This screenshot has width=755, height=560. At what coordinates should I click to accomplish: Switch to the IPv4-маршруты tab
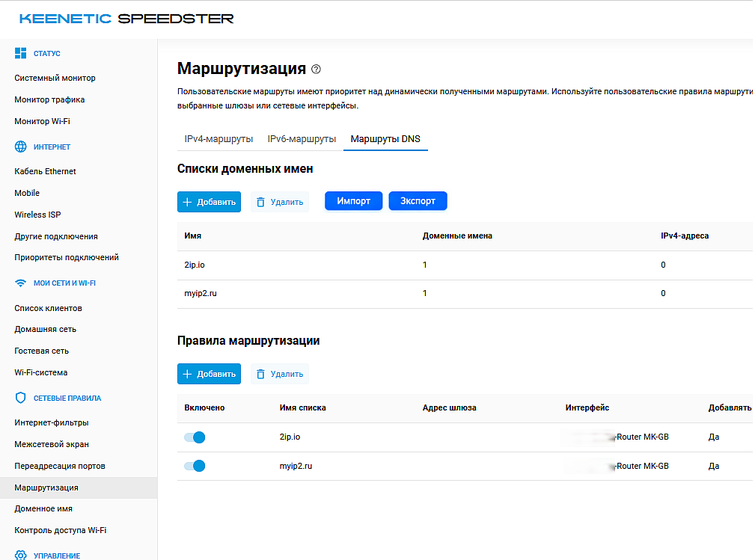pos(218,139)
